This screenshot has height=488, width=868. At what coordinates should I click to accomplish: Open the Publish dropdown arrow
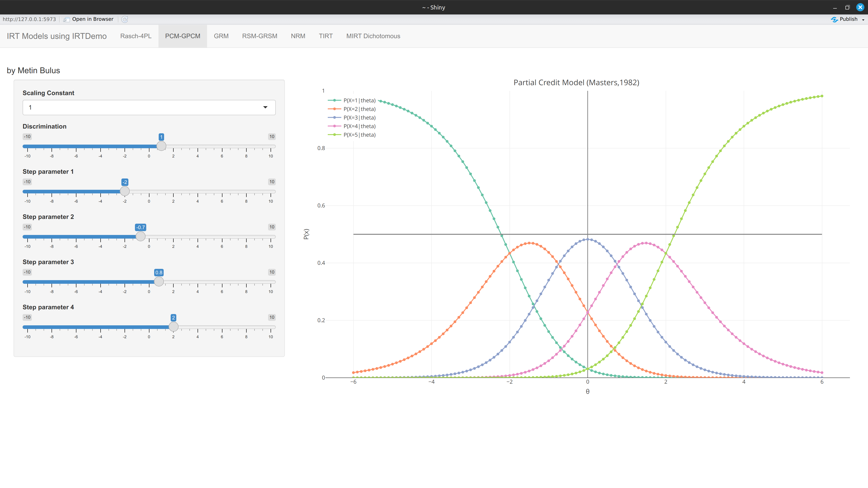[863, 19]
